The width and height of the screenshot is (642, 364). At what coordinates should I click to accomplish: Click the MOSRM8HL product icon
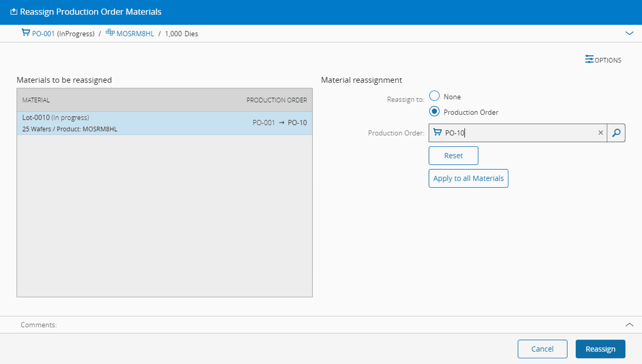click(x=110, y=32)
